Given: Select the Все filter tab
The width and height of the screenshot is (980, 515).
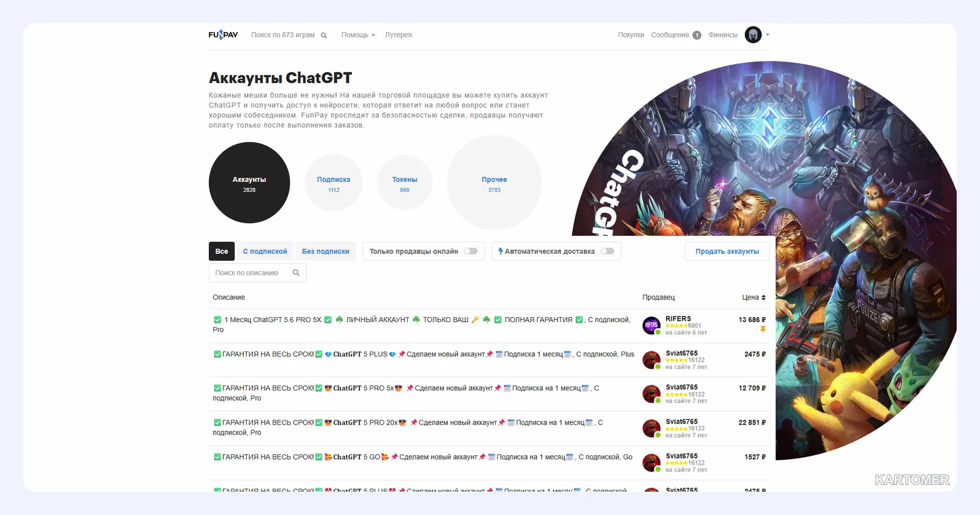Looking at the screenshot, I should point(222,251).
